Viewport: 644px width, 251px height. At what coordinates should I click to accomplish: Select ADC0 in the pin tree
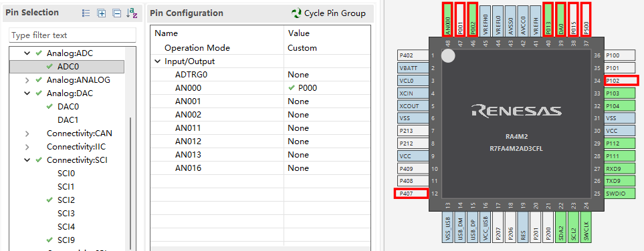pos(68,67)
